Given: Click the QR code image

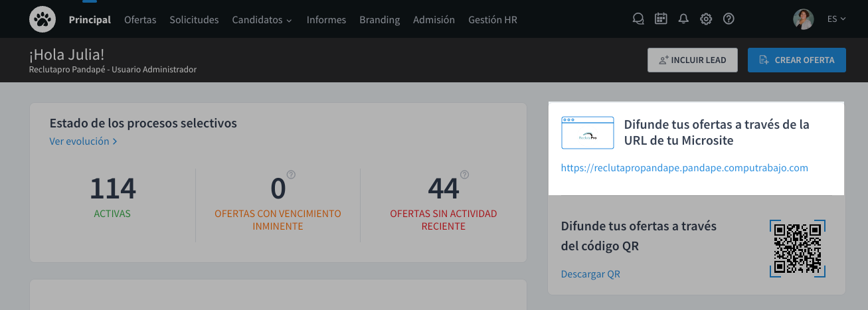Looking at the screenshot, I should (x=798, y=248).
